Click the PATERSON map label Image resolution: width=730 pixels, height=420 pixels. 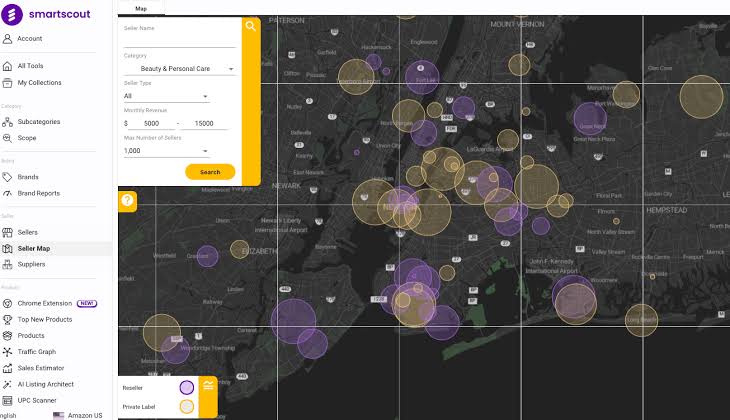287,20
